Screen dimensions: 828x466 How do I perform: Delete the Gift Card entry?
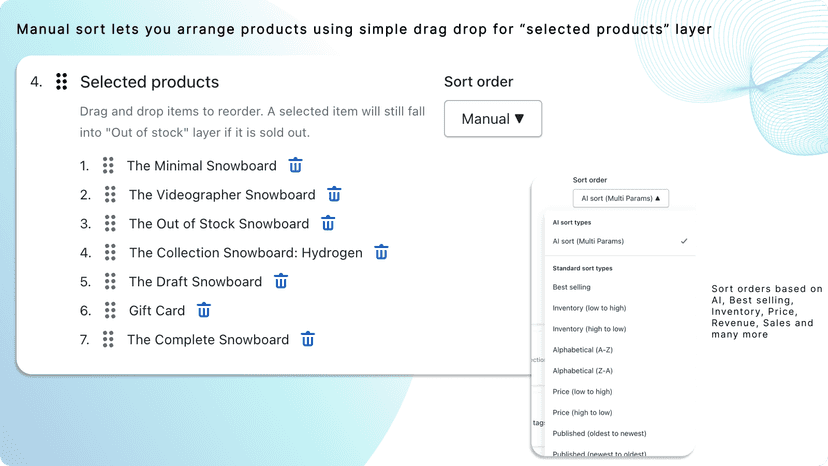(x=204, y=311)
